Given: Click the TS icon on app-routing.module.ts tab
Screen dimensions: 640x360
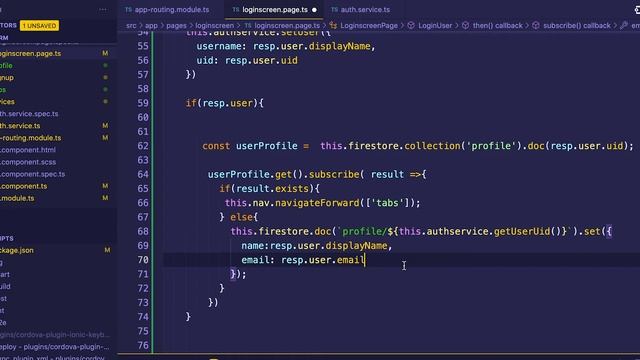Looking at the screenshot, I should pos(129,9).
